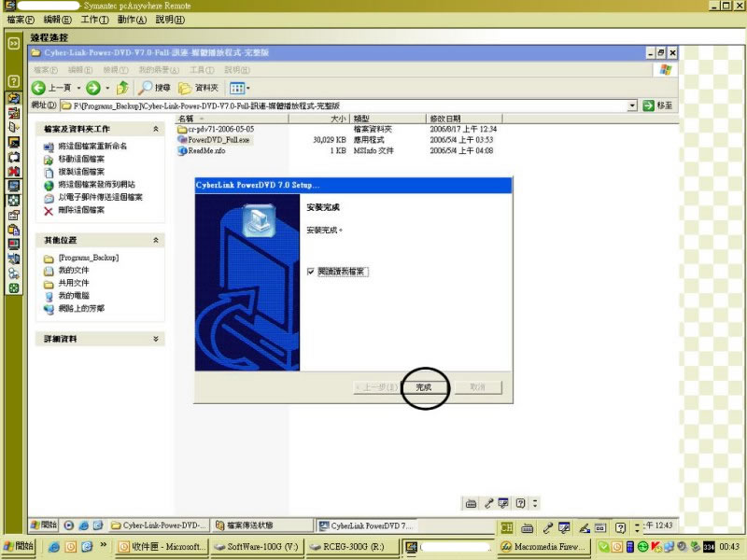Click 刪除這個檔案 delete link
Screen dimensions: 747x560
80,210
